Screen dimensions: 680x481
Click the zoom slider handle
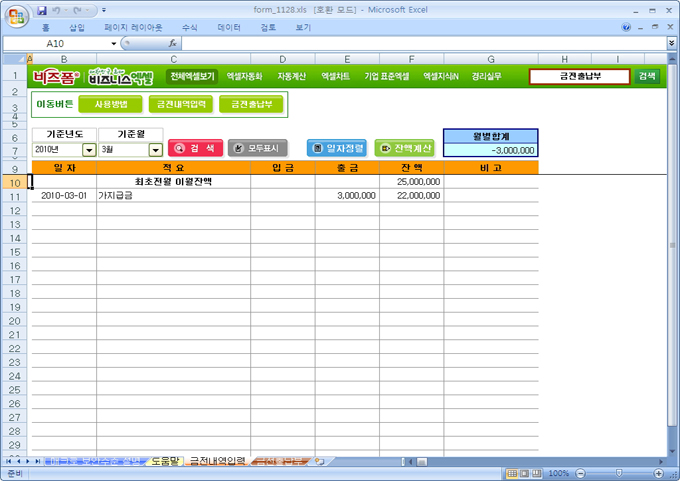619,473
